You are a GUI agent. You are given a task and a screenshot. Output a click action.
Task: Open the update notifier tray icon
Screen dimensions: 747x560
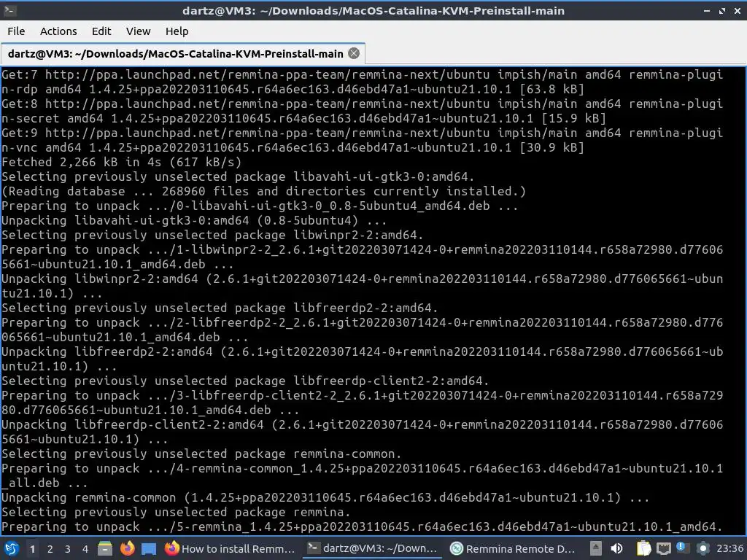(x=683, y=548)
